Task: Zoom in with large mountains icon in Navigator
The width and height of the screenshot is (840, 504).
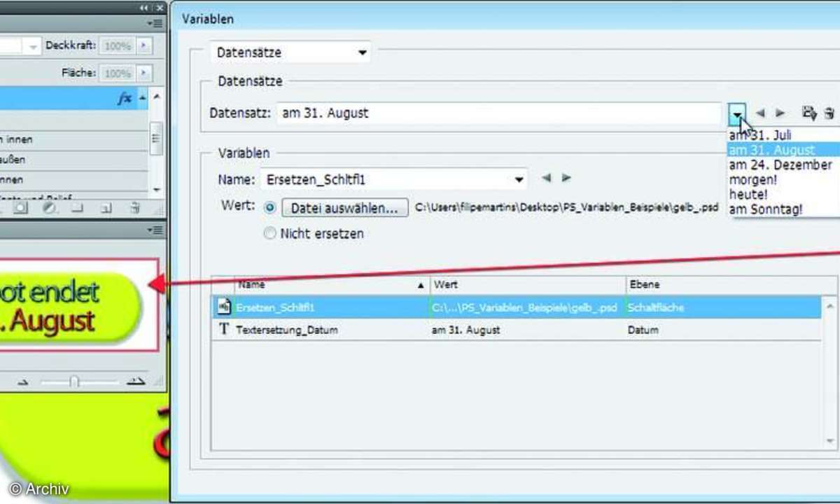Action: click(136, 381)
